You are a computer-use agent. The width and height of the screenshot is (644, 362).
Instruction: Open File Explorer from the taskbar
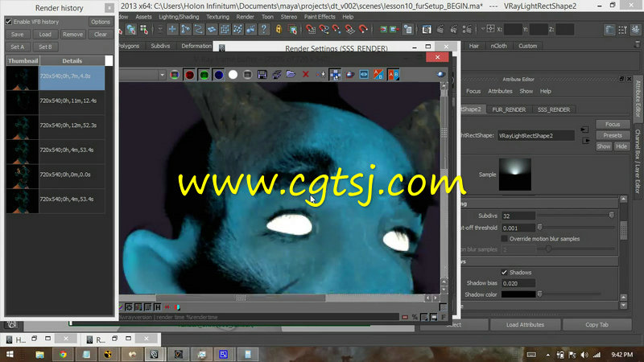coord(39,354)
